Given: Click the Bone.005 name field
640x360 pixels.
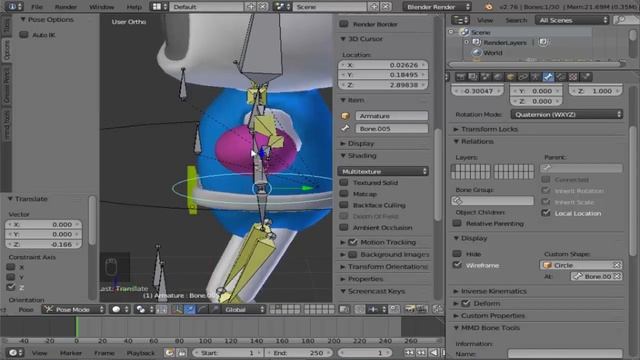Looking at the screenshot, I should click(x=391, y=129).
